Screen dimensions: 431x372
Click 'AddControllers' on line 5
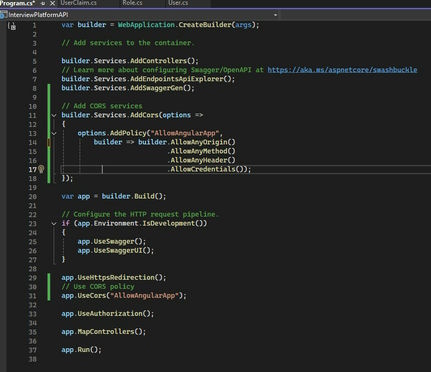point(158,61)
